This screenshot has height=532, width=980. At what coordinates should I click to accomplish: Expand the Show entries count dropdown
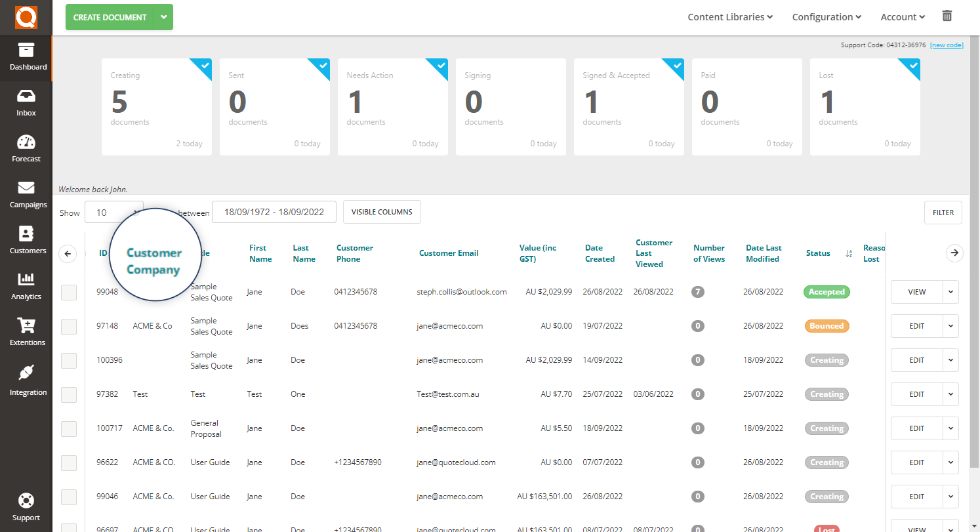[114, 212]
